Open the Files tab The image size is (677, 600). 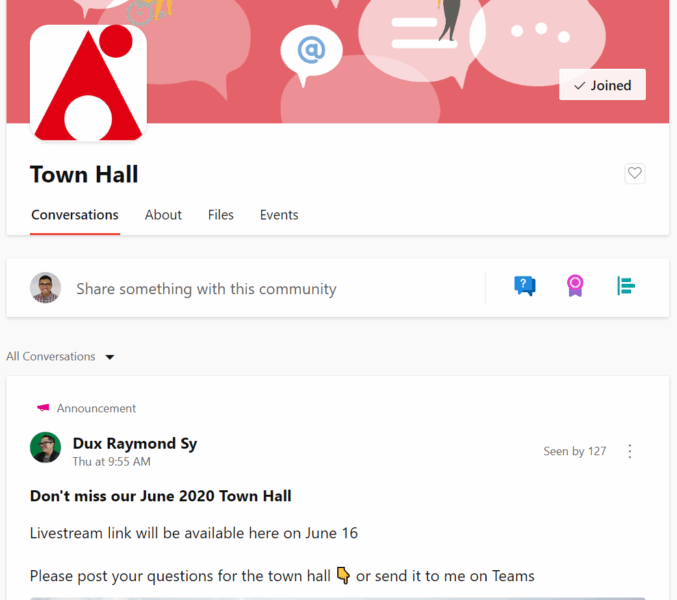click(221, 215)
